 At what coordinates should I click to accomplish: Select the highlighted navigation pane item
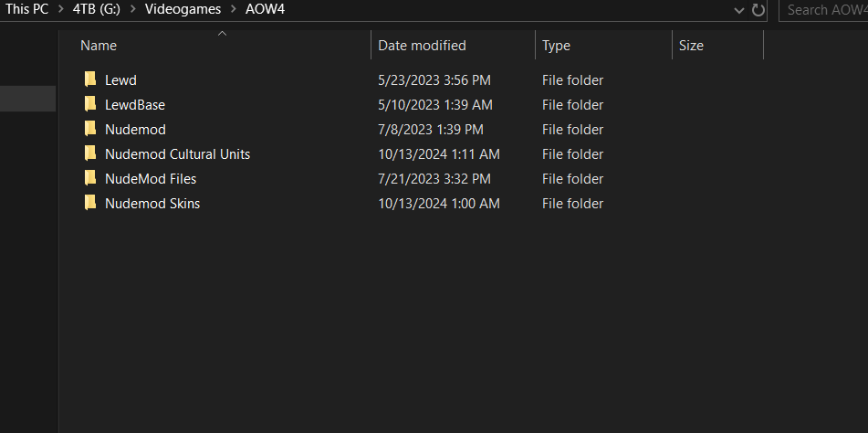click(27, 99)
